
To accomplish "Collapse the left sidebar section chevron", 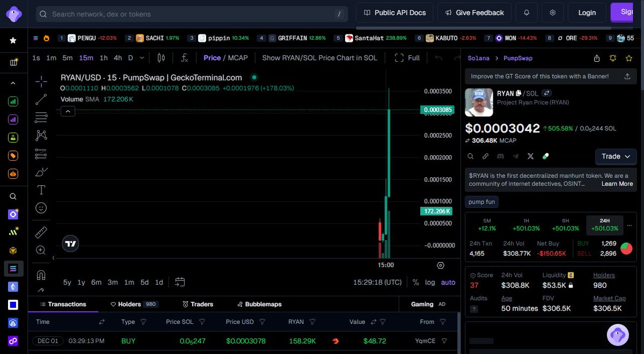I will pos(13,83).
